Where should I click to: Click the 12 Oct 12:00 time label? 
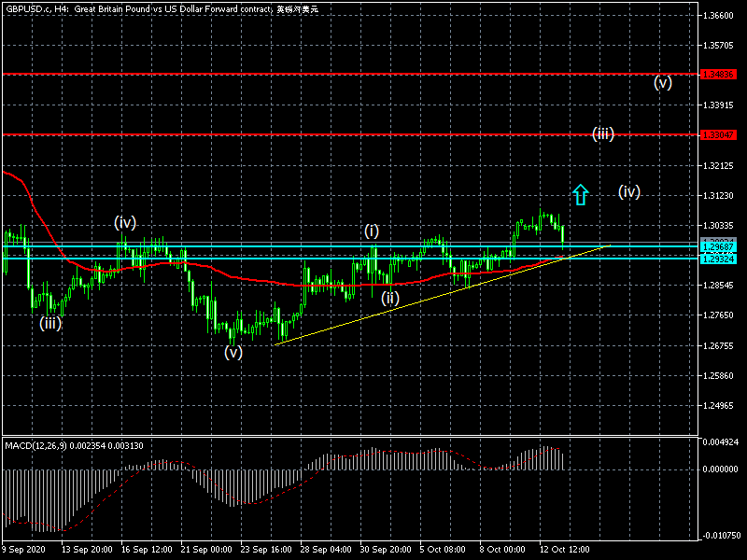point(565,550)
